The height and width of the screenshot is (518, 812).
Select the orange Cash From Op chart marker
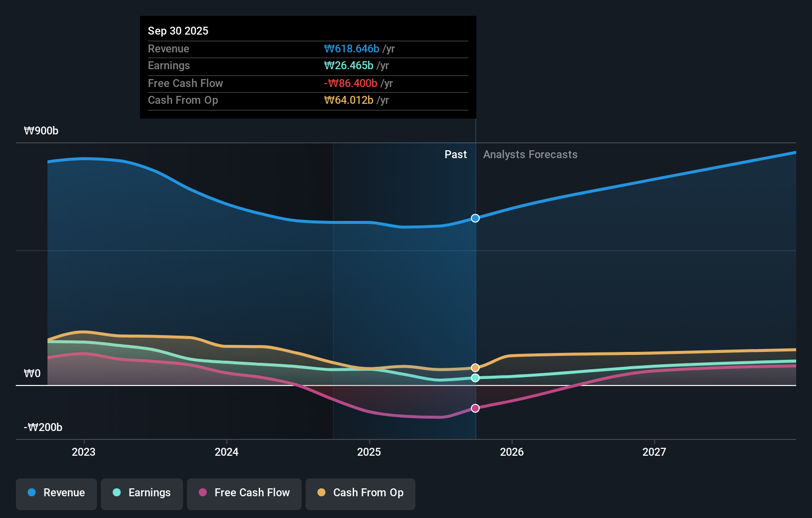pos(475,368)
